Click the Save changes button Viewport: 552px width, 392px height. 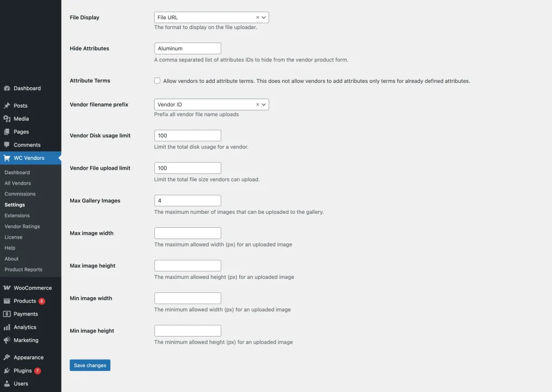coord(90,365)
